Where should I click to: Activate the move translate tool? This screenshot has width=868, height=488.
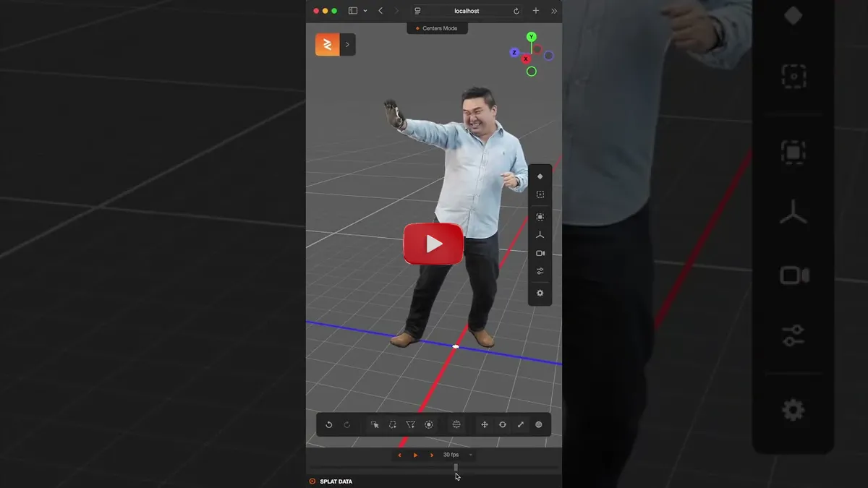[485, 424]
